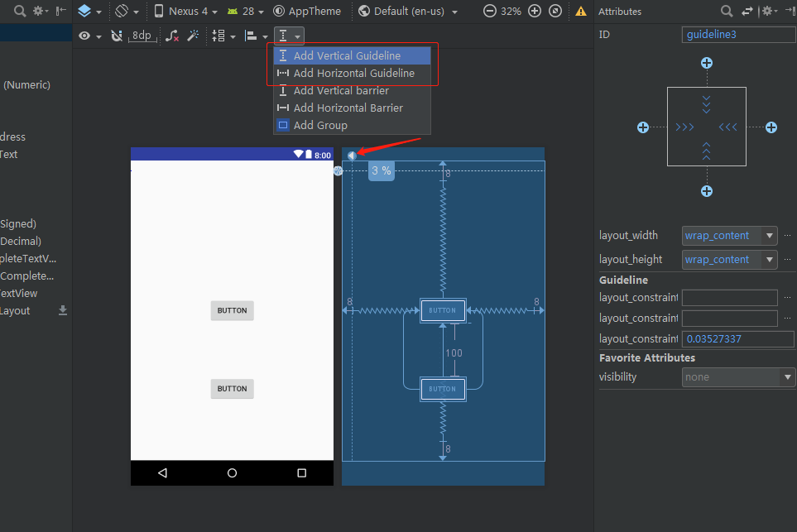Open the API 28 version dropdown

(x=246, y=11)
